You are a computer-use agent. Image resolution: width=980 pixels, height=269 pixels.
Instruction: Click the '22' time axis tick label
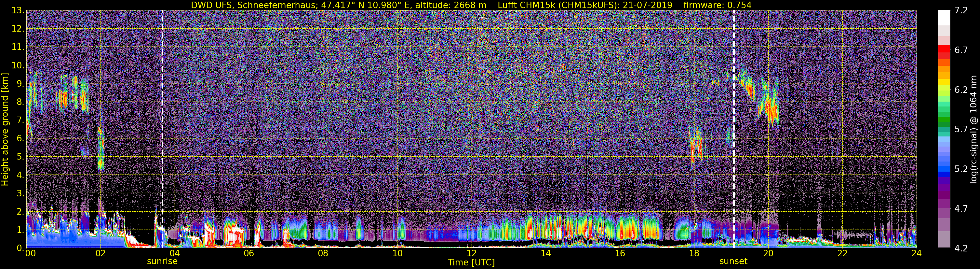[842, 253]
